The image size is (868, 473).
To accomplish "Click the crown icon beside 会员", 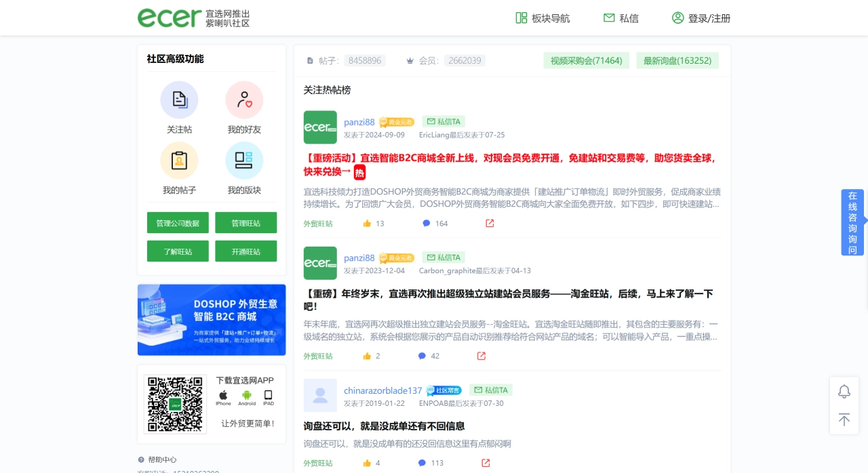I will (410, 60).
